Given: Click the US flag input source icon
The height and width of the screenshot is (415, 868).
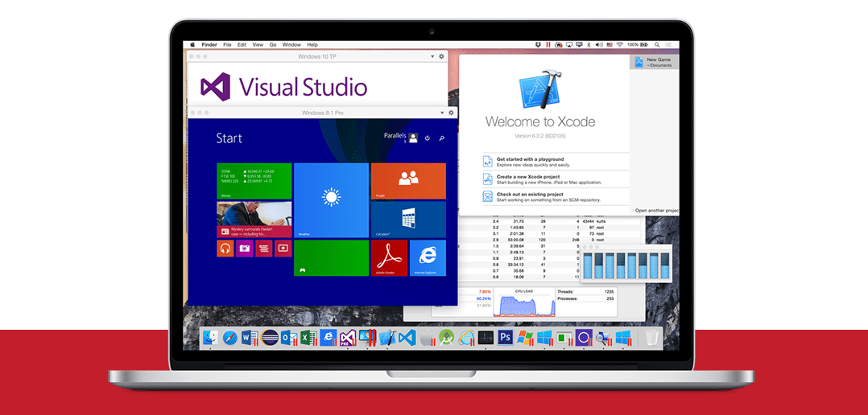Looking at the screenshot, I should tap(610, 45).
